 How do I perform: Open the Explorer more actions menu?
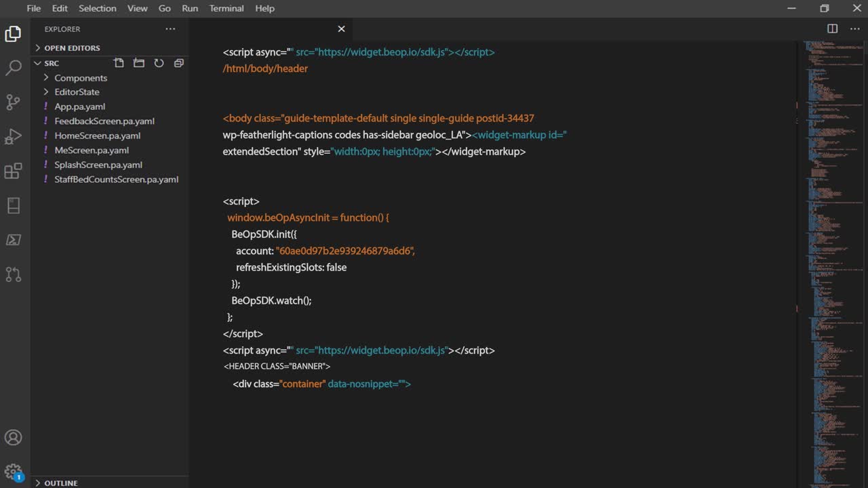point(170,28)
